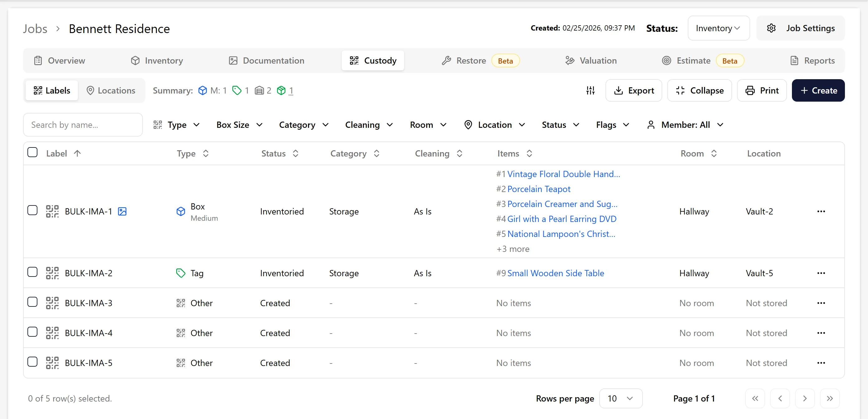Click the blue box icon in Summary

(203, 91)
